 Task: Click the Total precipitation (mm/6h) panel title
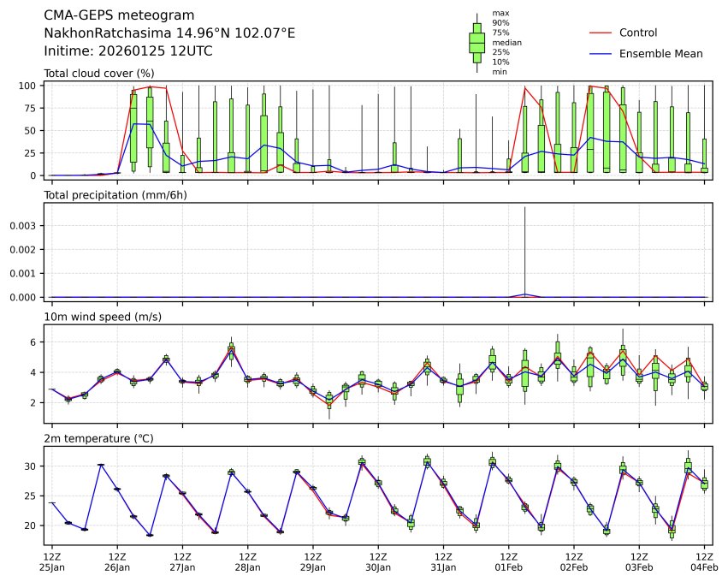(114, 195)
